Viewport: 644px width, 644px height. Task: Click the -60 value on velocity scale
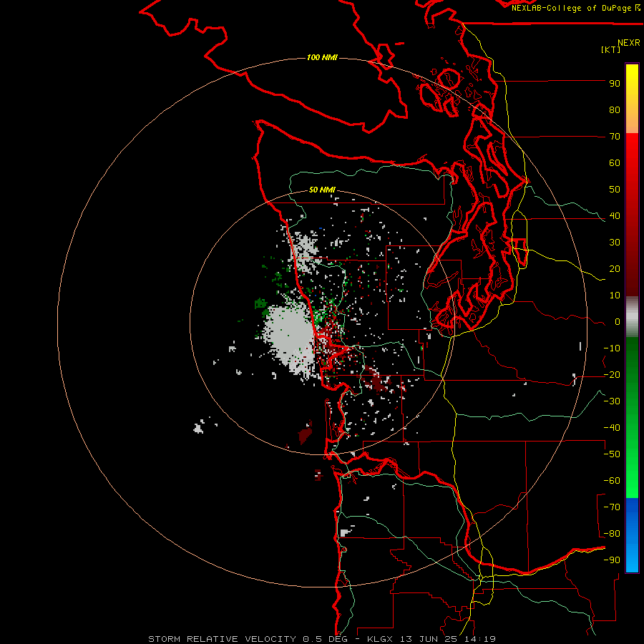pos(612,481)
